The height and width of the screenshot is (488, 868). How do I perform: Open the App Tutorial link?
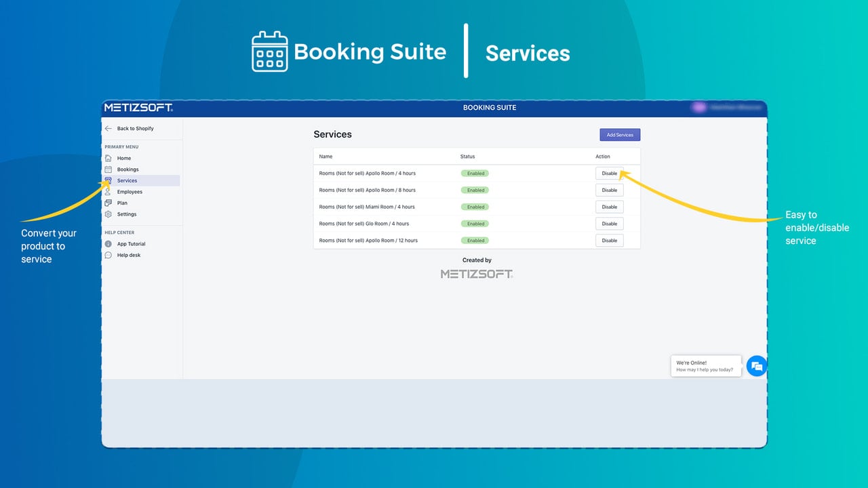[132, 244]
